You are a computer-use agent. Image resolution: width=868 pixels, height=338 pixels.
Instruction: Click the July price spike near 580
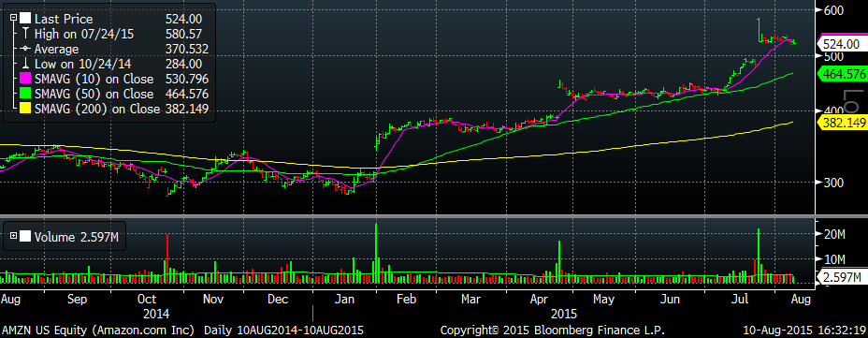(x=759, y=30)
